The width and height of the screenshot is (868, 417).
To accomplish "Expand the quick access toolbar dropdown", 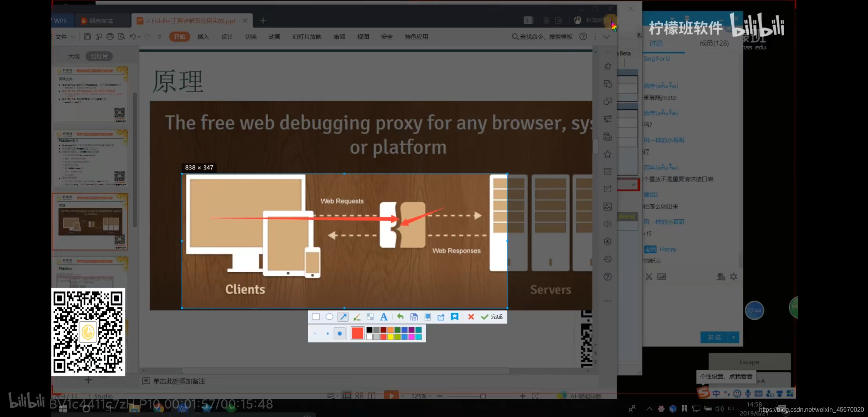I will click(159, 37).
